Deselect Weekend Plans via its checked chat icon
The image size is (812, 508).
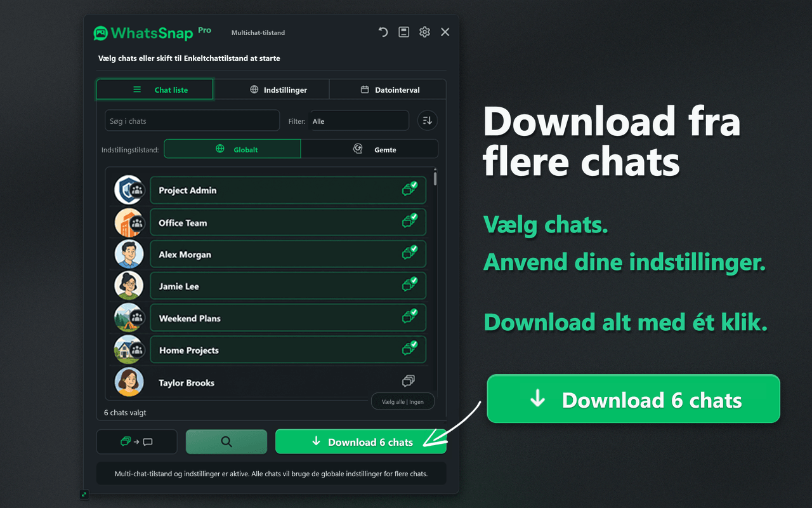[409, 316]
